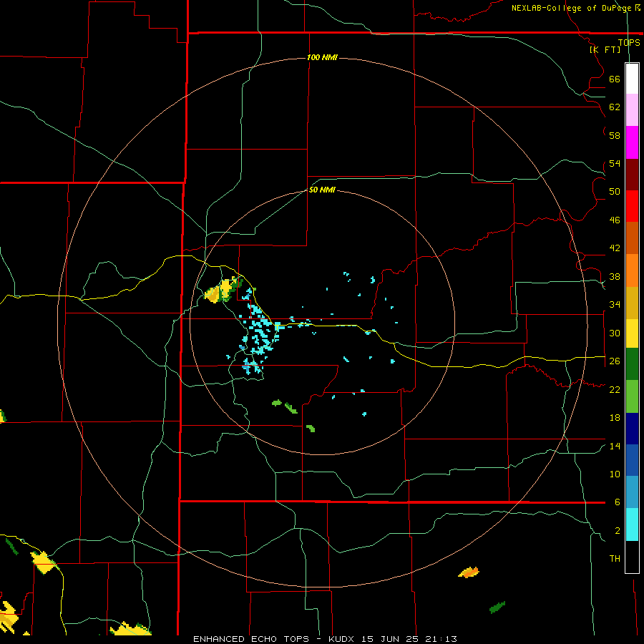Click the legend value 66

615,79
